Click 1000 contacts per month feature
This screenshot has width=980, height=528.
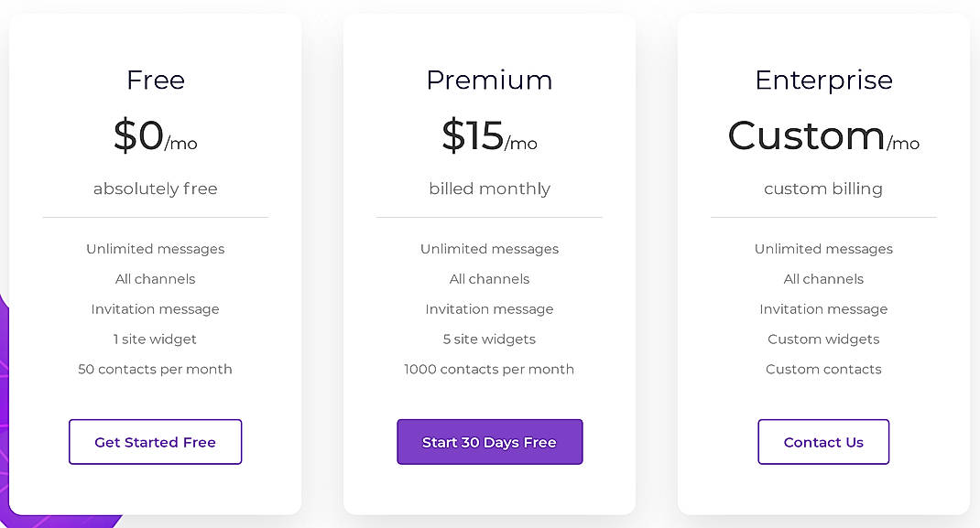(489, 369)
